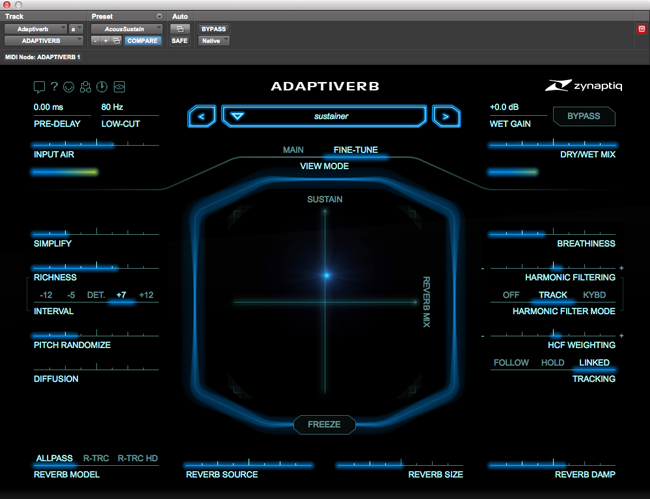The image size is (650, 499).
Task: Set tracking to HOLD
Action: [x=553, y=363]
